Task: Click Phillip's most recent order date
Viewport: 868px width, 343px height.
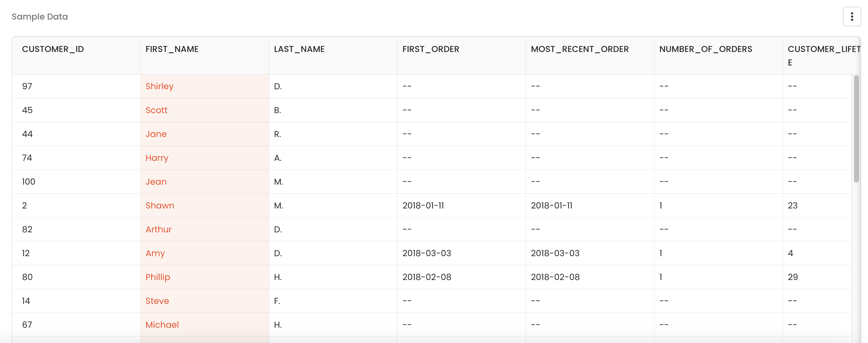Action: point(555,277)
